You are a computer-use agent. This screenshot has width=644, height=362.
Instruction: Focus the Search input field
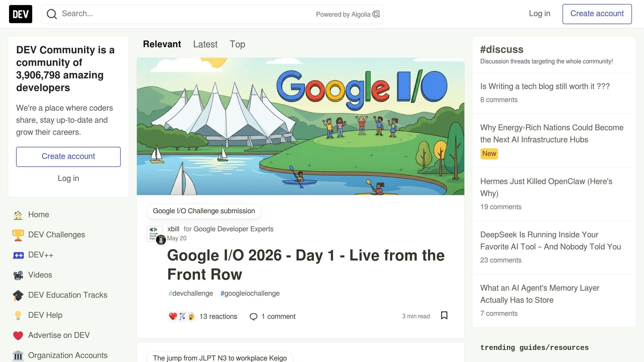pos(186,14)
